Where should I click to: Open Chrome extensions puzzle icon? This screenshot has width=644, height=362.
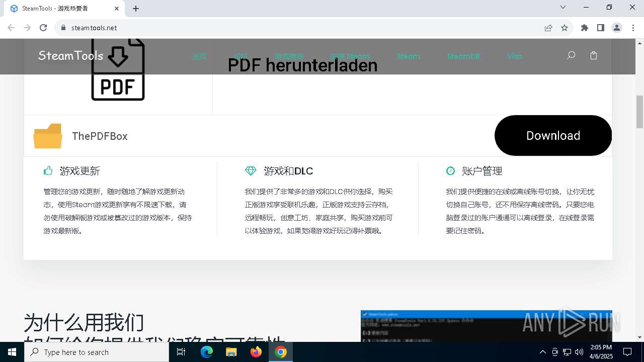(585, 28)
